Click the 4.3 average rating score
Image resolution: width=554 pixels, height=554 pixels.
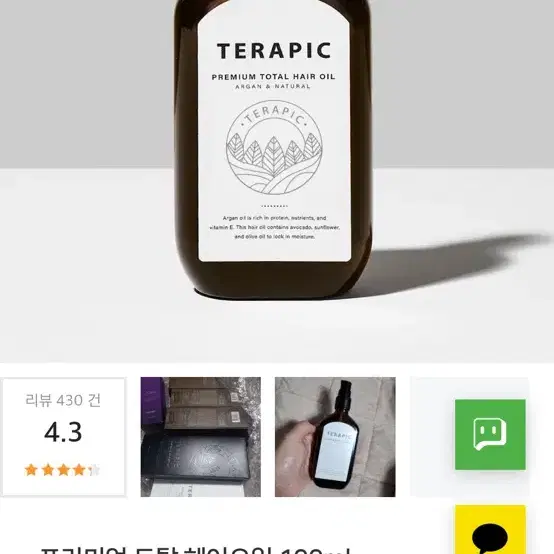tap(63, 432)
